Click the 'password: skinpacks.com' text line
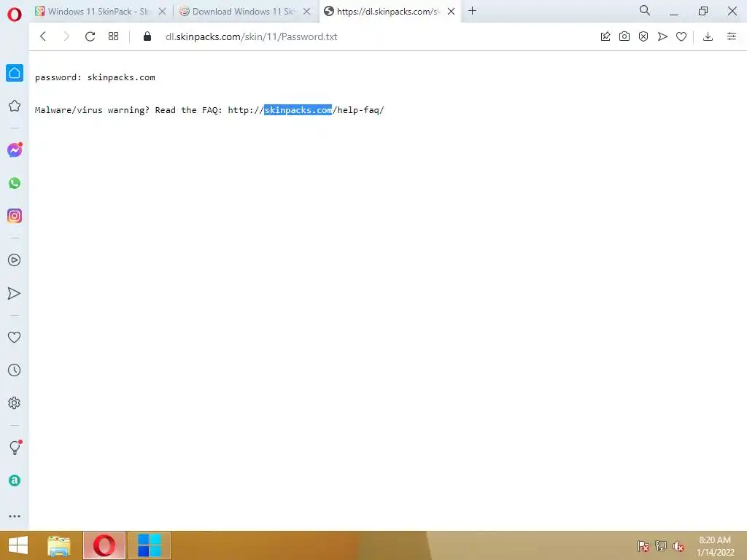747x560 pixels. (x=95, y=77)
